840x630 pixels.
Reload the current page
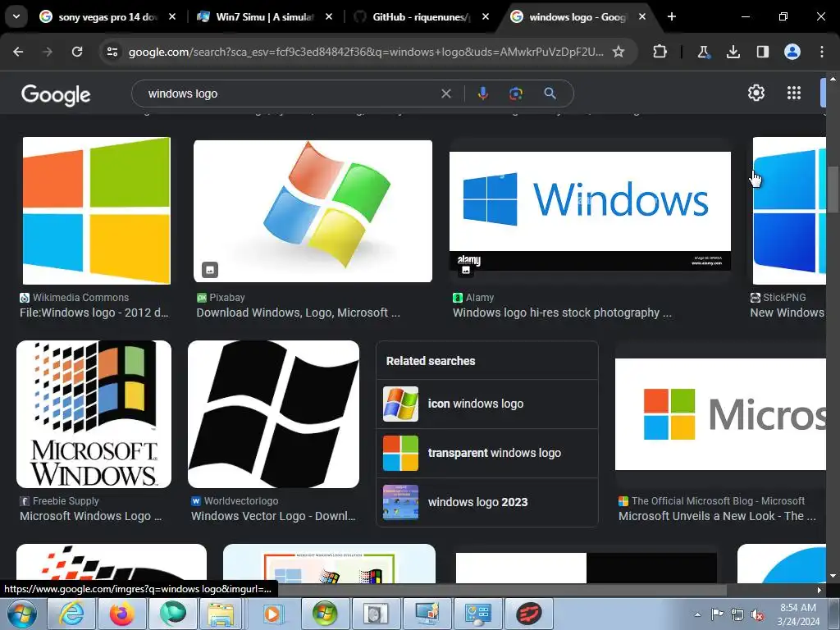[77, 52]
